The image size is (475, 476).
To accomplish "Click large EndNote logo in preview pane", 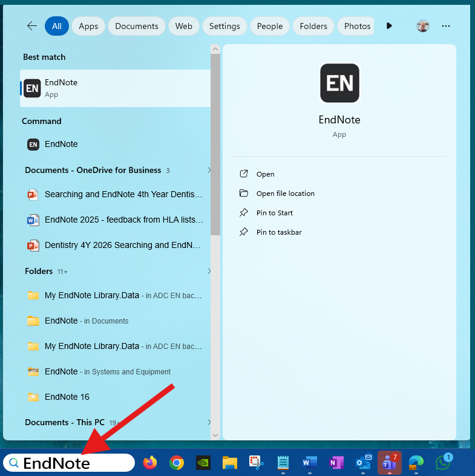I will (339, 83).
